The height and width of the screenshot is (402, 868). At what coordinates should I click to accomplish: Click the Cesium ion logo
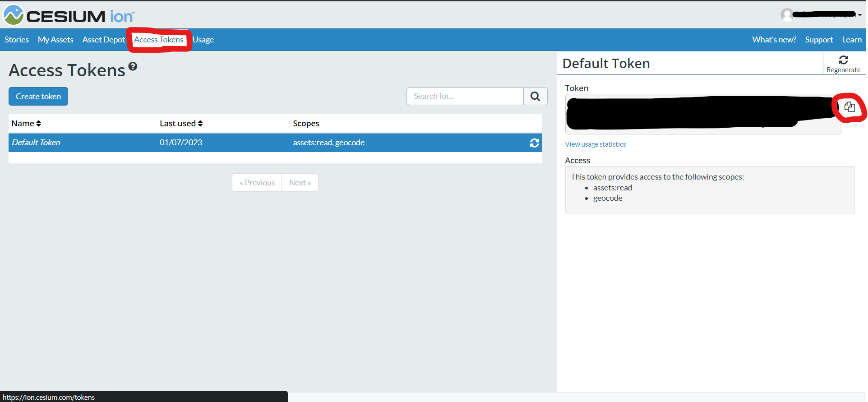(69, 15)
